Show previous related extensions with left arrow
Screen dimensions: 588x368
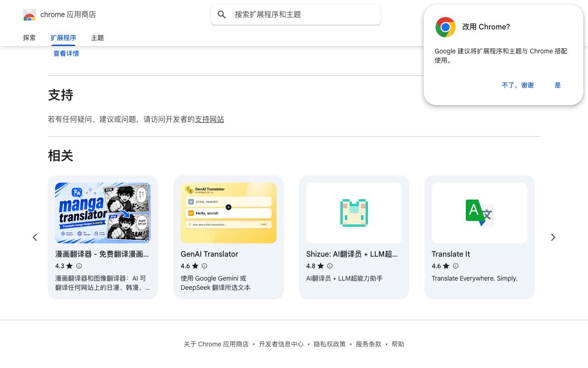(x=35, y=237)
